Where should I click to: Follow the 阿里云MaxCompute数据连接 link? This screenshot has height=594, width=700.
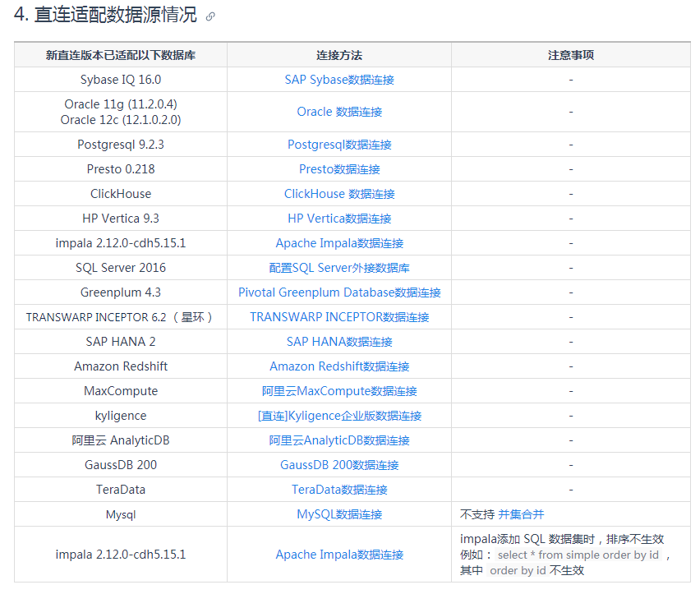coord(339,391)
